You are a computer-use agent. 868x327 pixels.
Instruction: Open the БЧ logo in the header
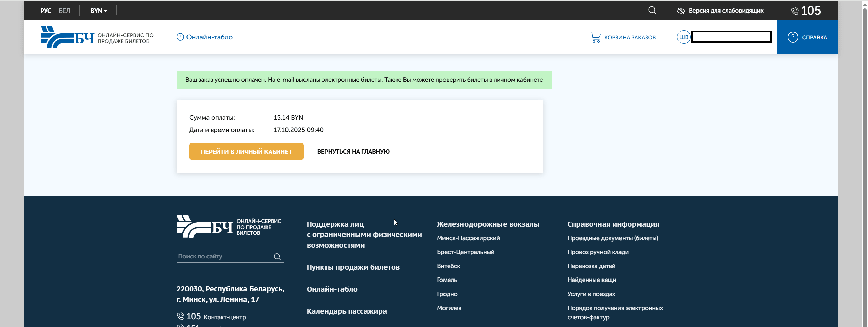point(67,37)
